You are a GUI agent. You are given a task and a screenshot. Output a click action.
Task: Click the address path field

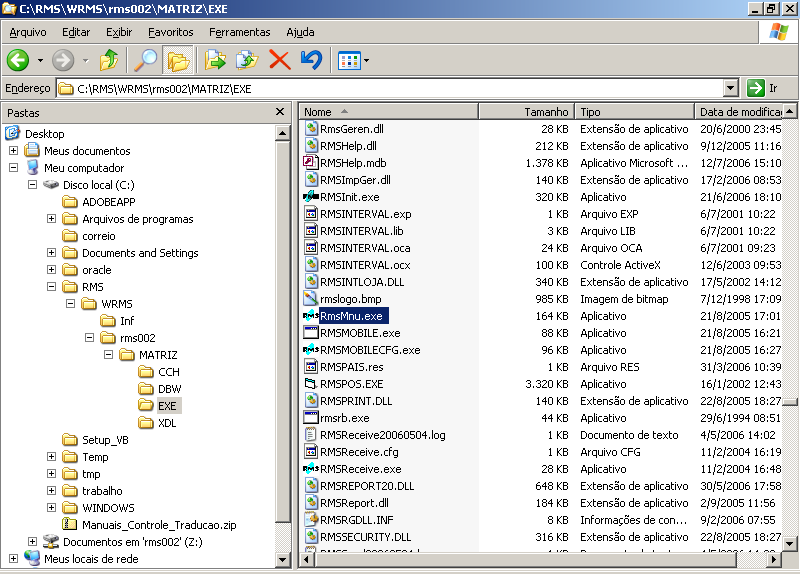point(391,89)
